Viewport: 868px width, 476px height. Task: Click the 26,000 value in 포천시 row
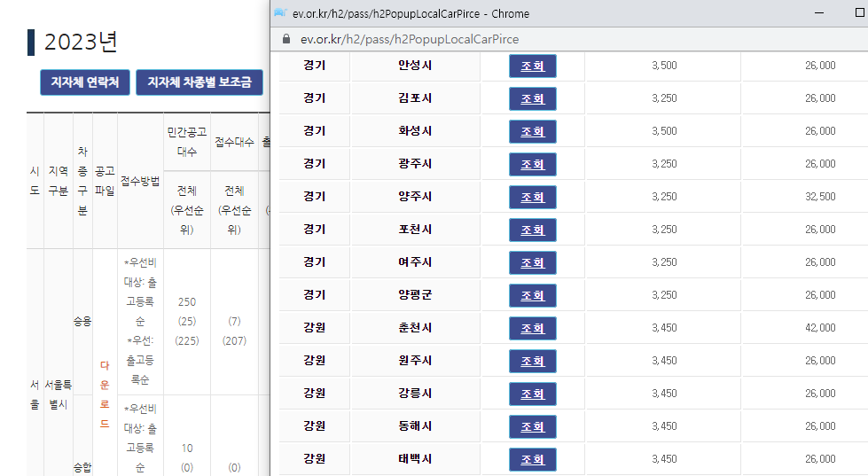(820, 230)
